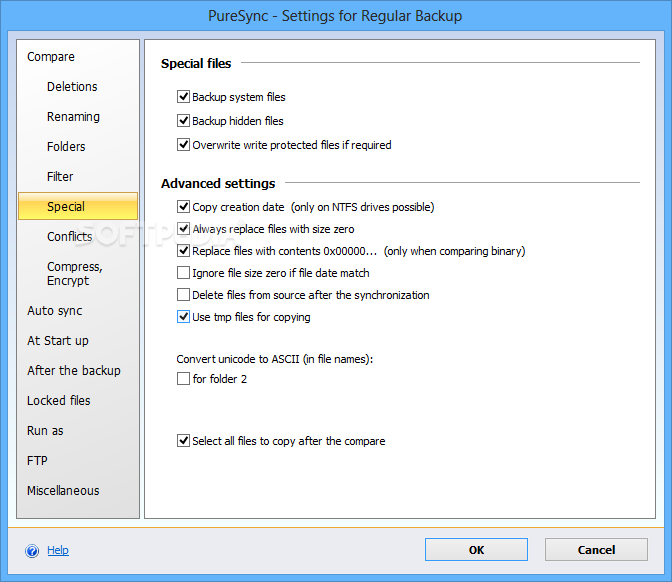Switch to the Renaming settings page
The width and height of the screenshot is (672, 582).
click(73, 117)
